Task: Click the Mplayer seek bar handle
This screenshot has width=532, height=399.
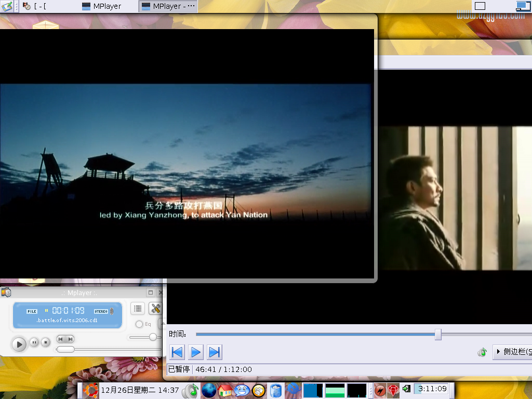Action: [65, 349]
